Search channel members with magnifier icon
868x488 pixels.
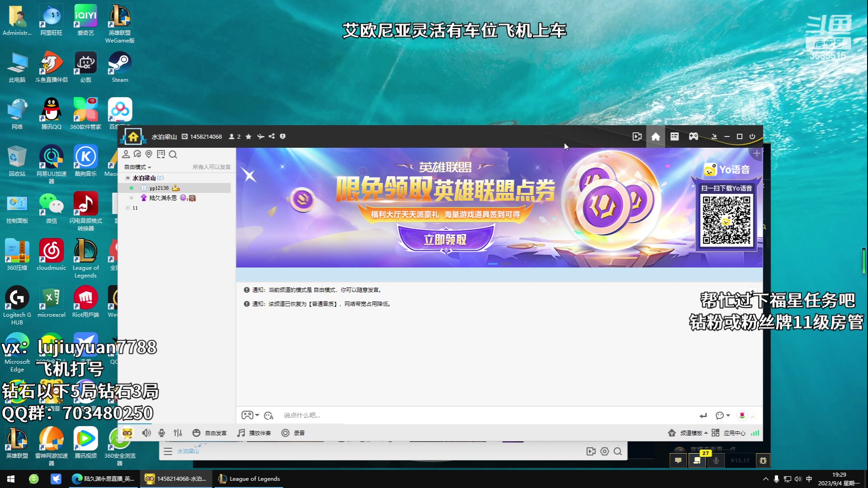[x=173, y=155]
